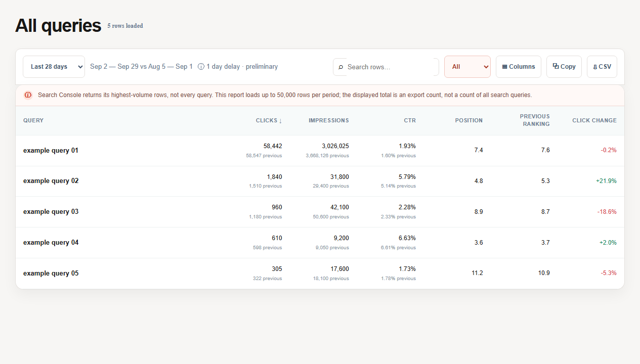The height and width of the screenshot is (364, 640).
Task: Click the 58,547 previous clicks text
Action: coord(264,156)
